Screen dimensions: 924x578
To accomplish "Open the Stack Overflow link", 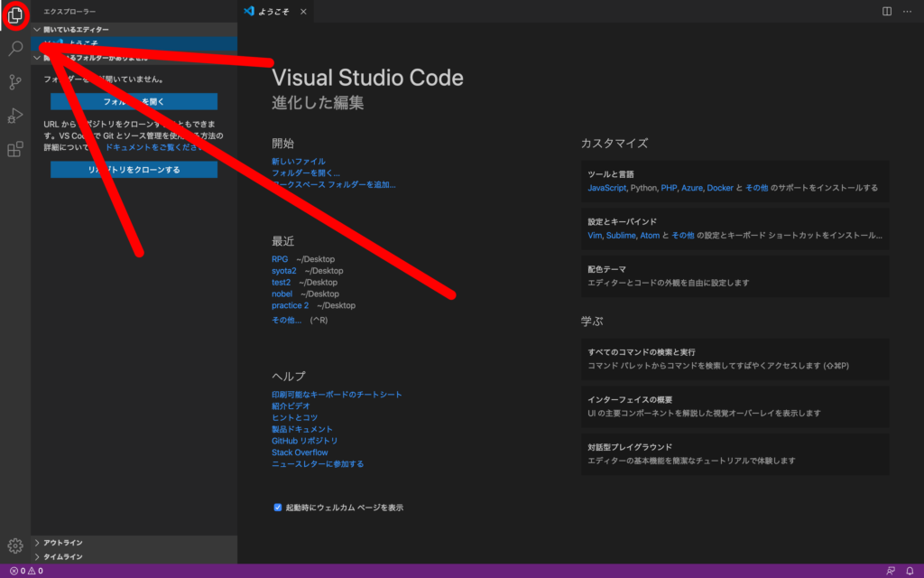I will click(x=300, y=452).
